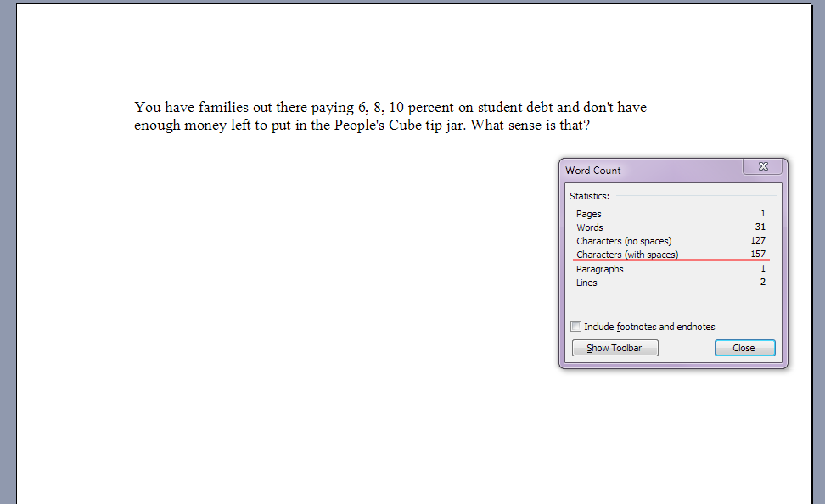Click the Show Toolbar button

click(615, 348)
